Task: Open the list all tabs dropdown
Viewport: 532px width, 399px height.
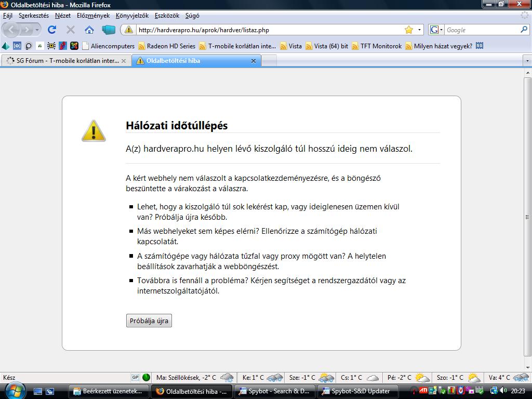Action: tap(527, 61)
